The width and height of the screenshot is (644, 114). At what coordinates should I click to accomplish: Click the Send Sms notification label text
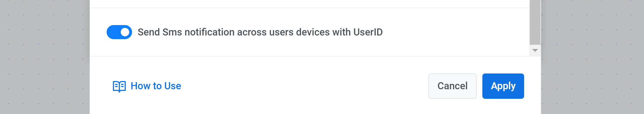[x=260, y=32]
